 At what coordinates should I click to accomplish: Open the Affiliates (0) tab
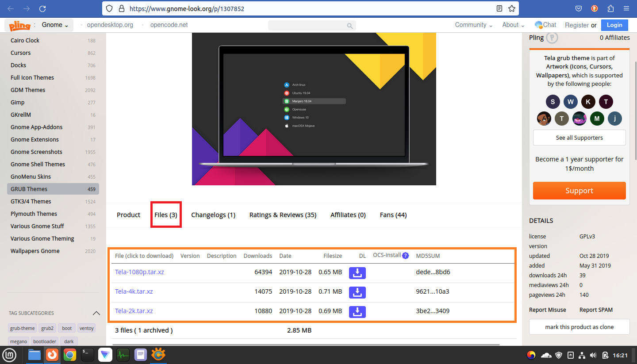(x=348, y=215)
